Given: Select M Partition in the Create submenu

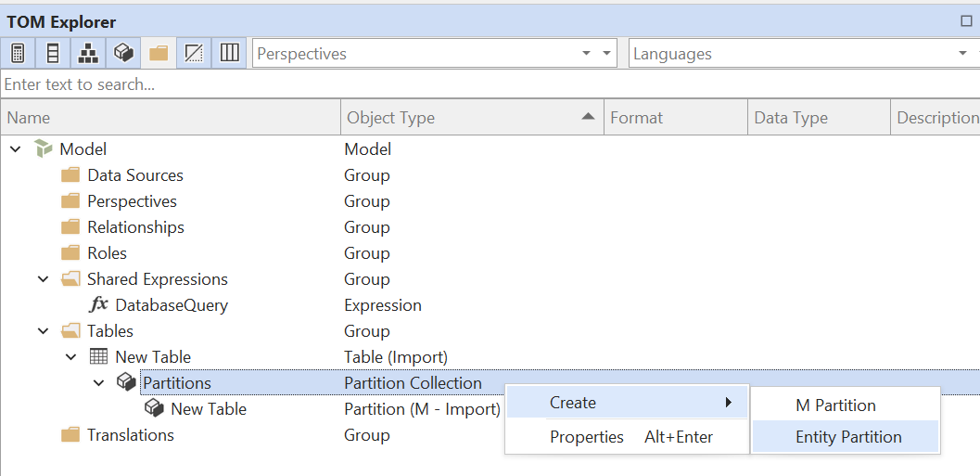Looking at the screenshot, I should point(835,405).
